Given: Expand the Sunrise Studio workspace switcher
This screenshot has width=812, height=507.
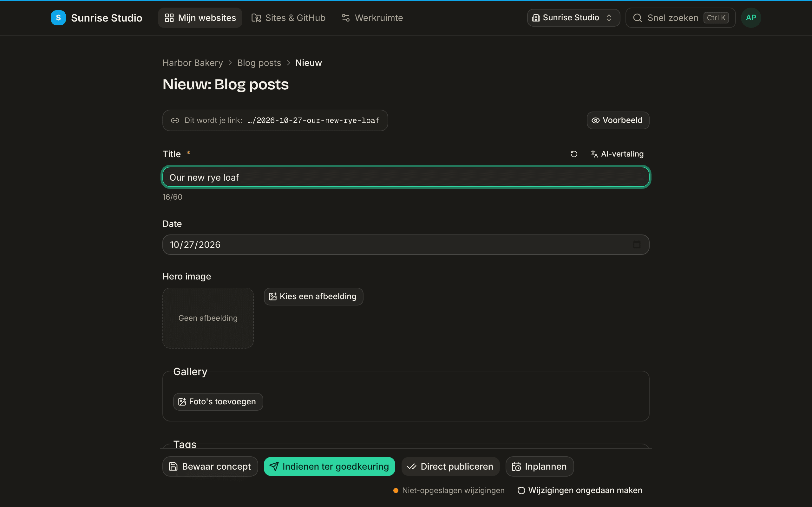Looking at the screenshot, I should coord(573,18).
